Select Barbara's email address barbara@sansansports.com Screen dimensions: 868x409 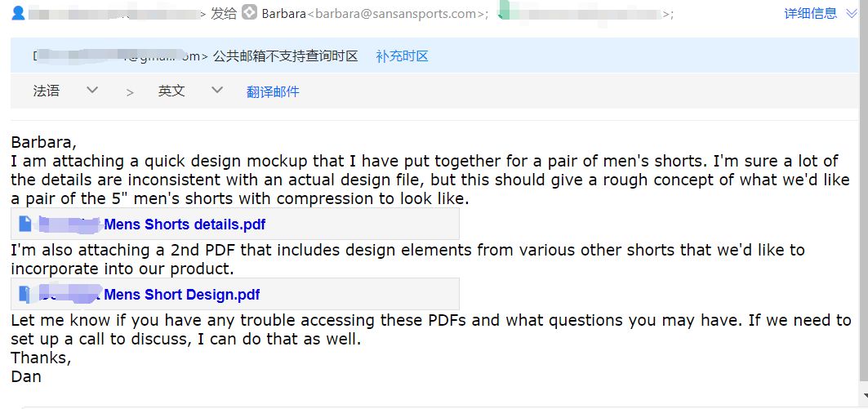tap(394, 14)
